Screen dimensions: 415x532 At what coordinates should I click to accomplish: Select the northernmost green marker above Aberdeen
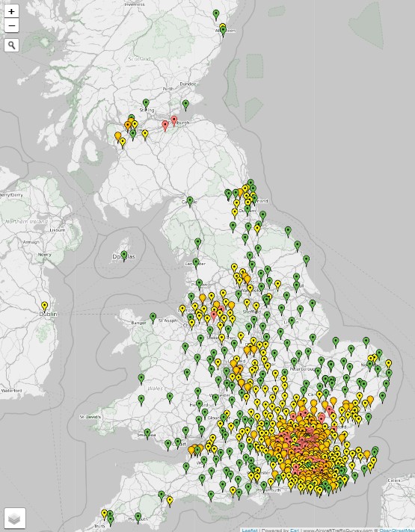click(216, 15)
